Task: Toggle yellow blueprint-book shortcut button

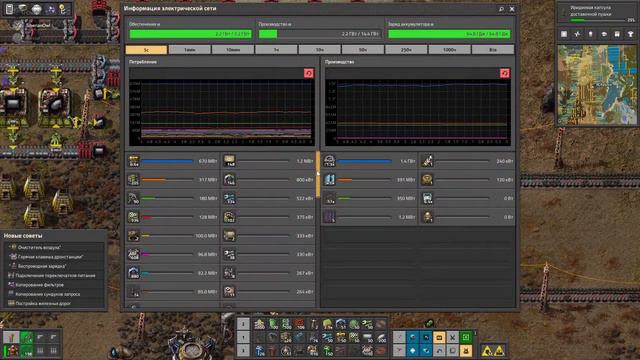Action: pos(439,337)
